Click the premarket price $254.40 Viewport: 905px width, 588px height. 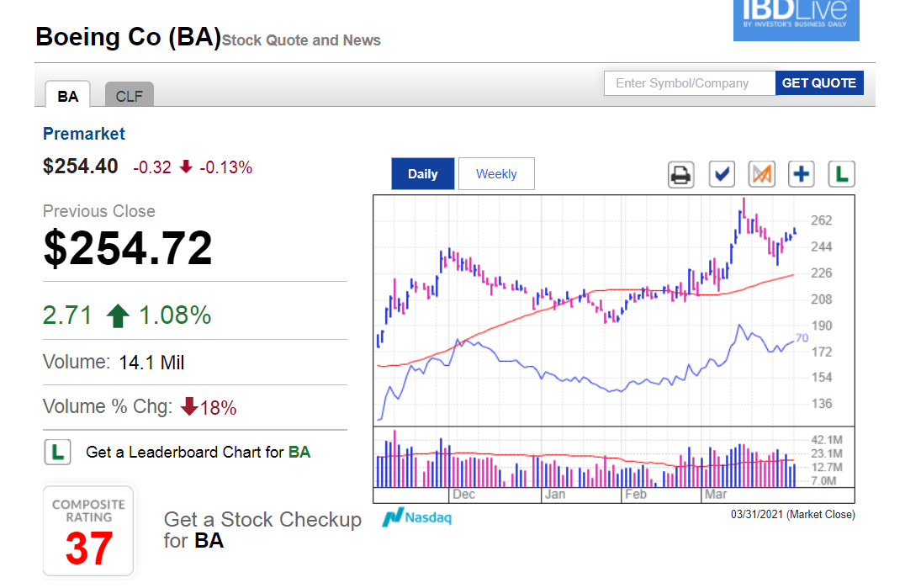[80, 167]
